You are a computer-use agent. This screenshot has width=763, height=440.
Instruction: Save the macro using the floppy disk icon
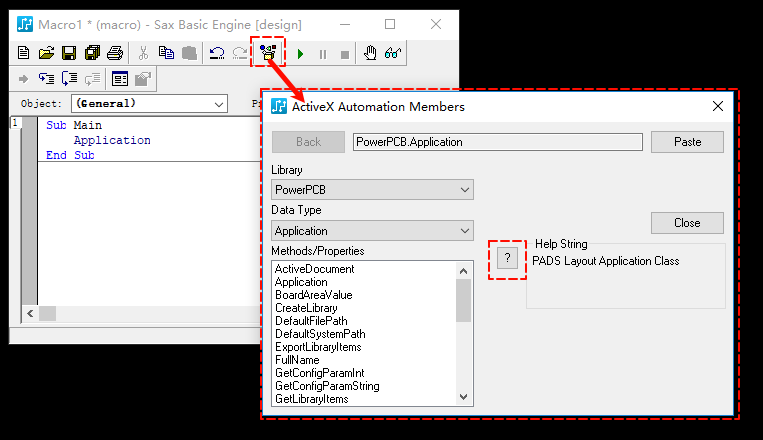click(x=69, y=53)
